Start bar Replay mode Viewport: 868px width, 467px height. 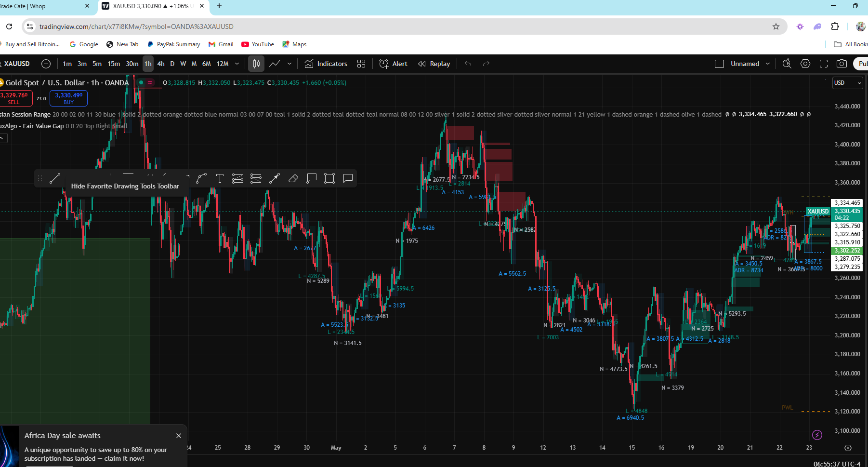pyautogui.click(x=434, y=64)
